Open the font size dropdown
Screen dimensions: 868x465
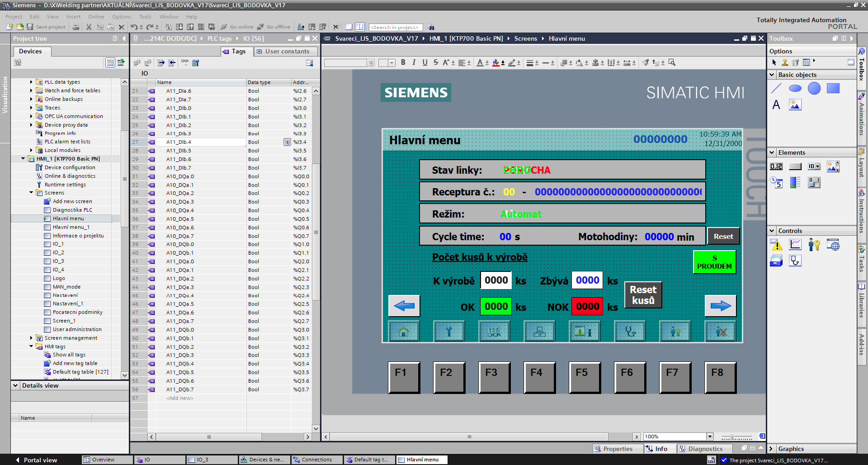(392, 63)
